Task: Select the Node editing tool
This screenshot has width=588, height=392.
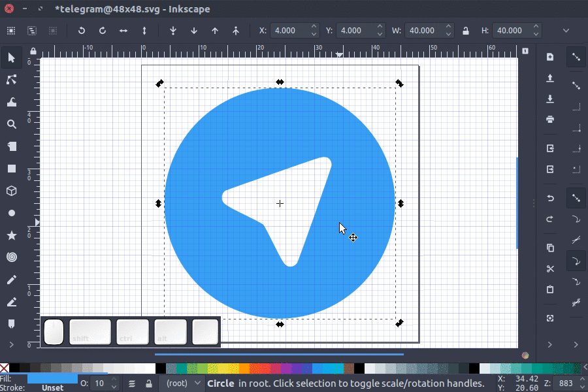Action: click(11, 80)
